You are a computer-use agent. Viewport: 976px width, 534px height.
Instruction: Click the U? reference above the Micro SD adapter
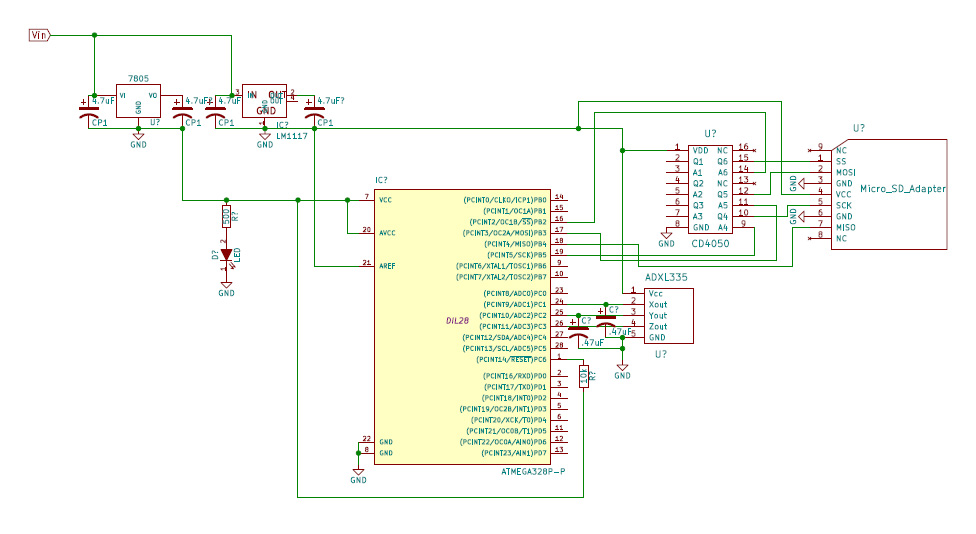coord(859,128)
